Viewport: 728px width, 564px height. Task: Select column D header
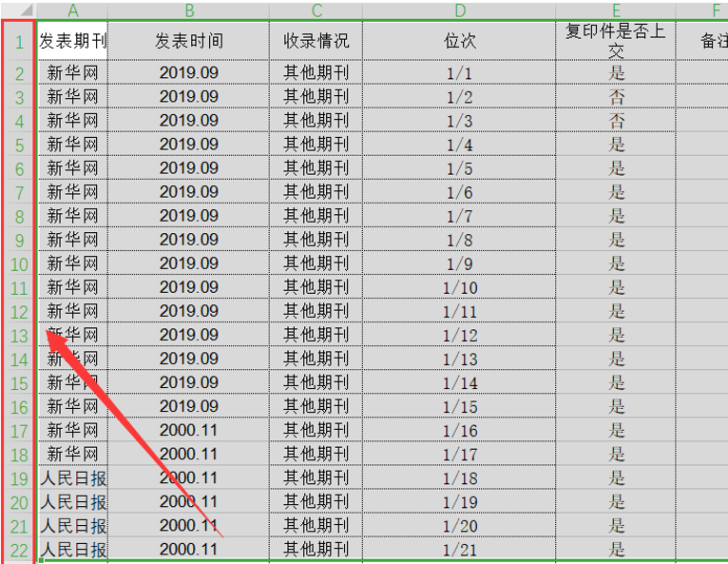[459, 10]
